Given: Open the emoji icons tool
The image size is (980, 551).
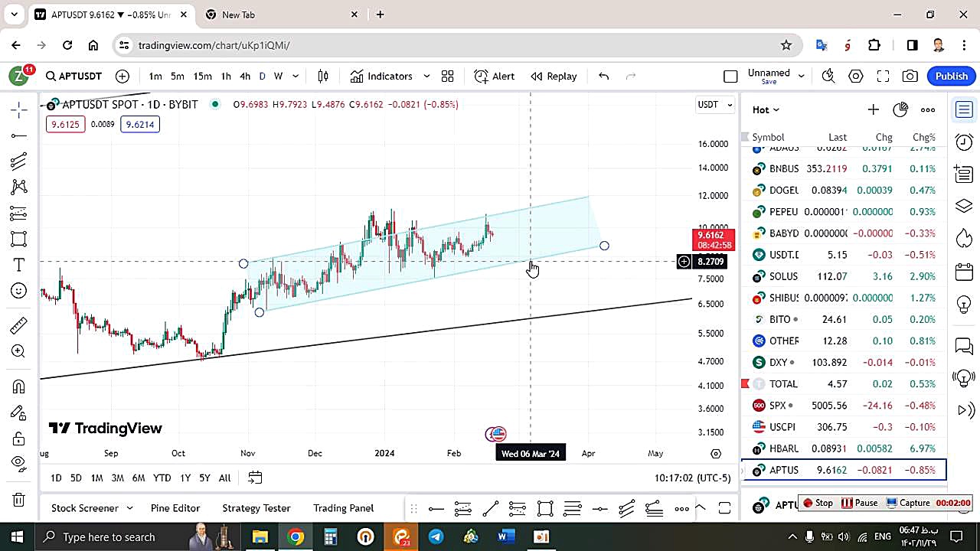Looking at the screenshot, I should pos(19,291).
